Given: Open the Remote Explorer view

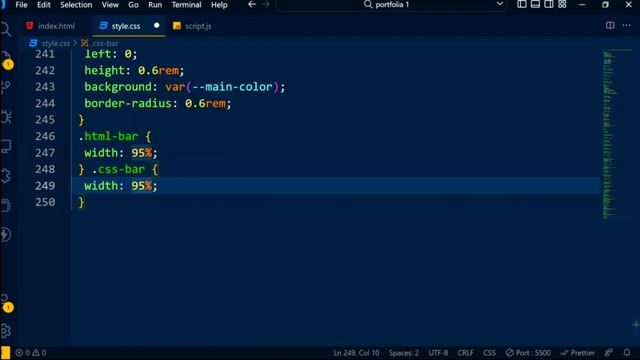Looking at the screenshot, I should pos(6,146).
